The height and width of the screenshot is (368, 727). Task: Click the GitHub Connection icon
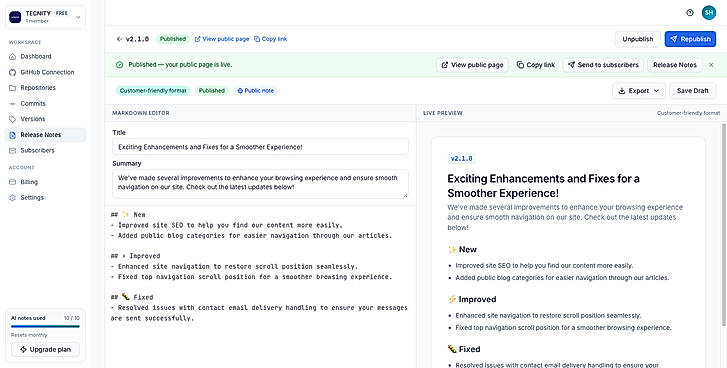point(13,72)
